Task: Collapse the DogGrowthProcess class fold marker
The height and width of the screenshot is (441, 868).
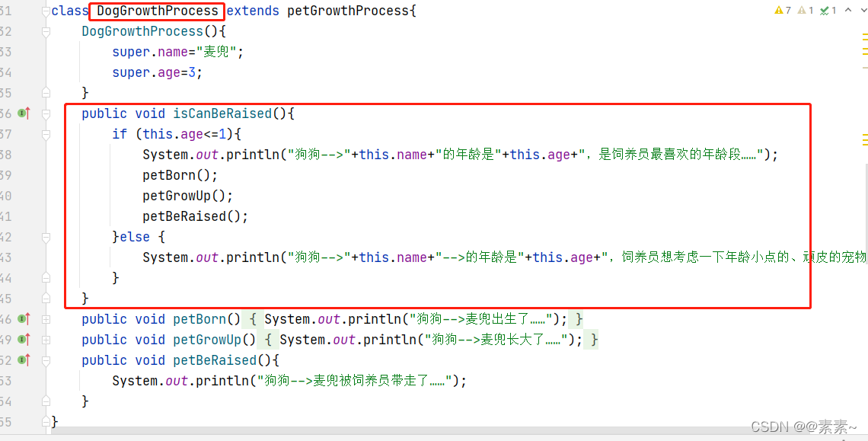Action: coord(46,11)
